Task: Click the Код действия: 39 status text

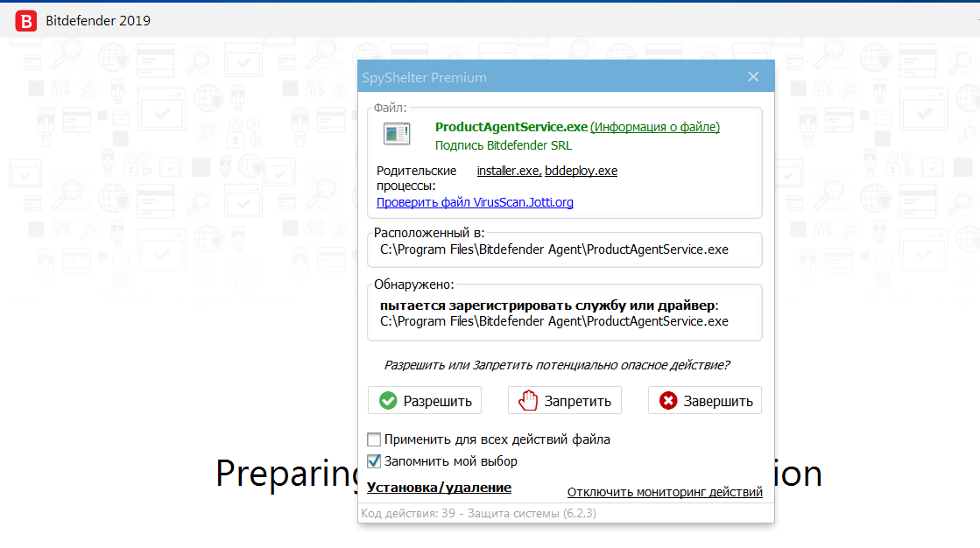Action: pos(479,513)
